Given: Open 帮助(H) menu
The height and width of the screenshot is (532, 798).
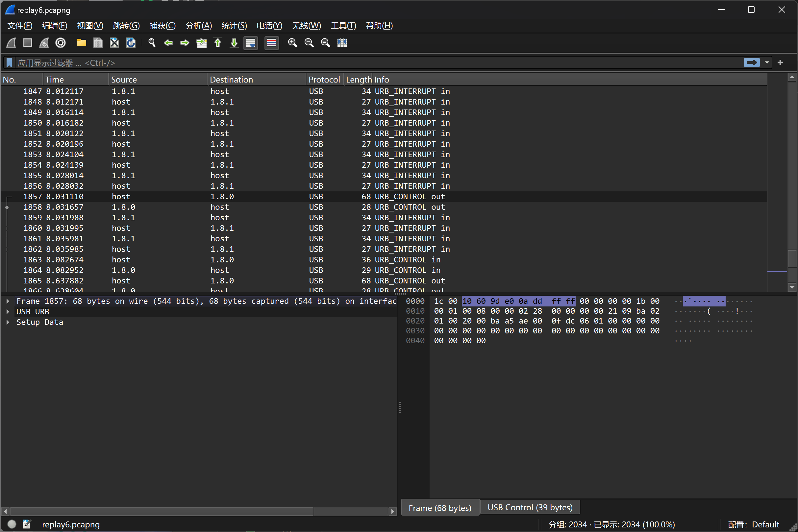Looking at the screenshot, I should click(379, 26).
